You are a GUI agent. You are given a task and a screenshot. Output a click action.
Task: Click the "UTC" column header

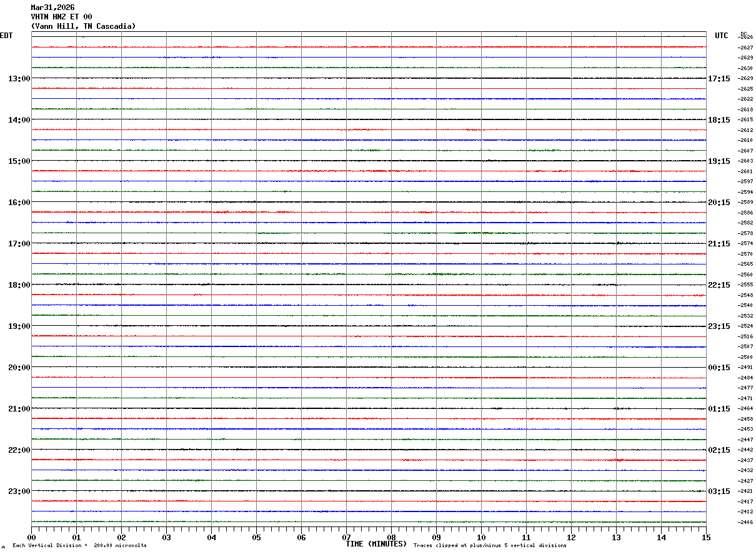722,36
